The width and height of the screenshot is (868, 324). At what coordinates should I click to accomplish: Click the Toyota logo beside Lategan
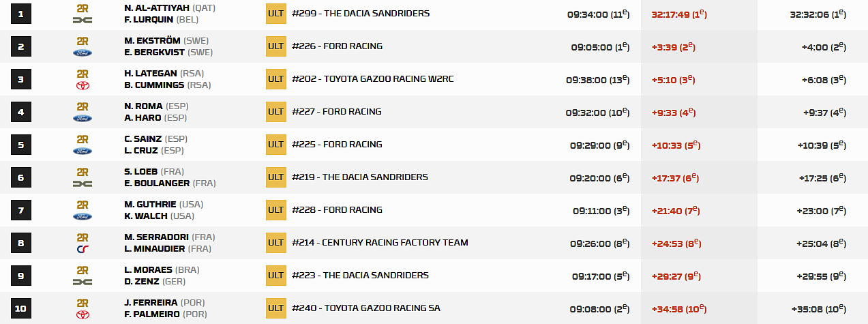(x=83, y=85)
